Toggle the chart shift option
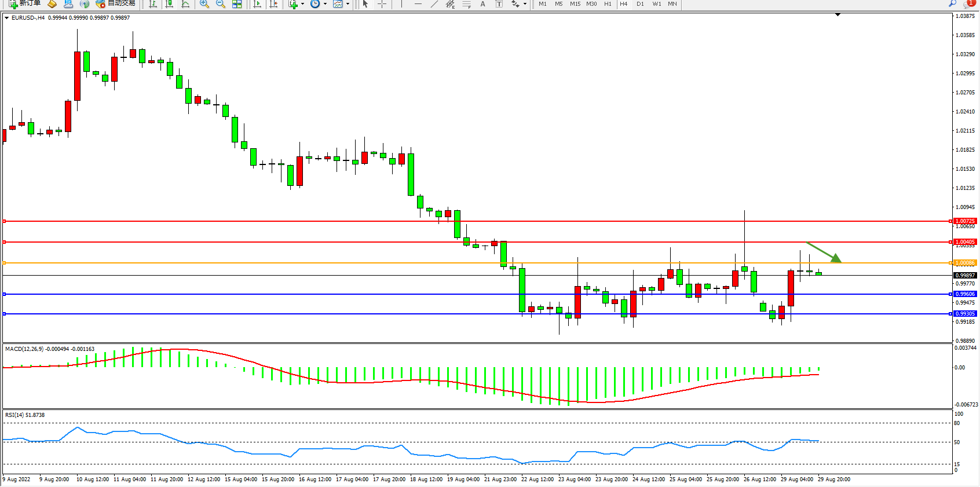The height and width of the screenshot is (487, 980). click(274, 3)
